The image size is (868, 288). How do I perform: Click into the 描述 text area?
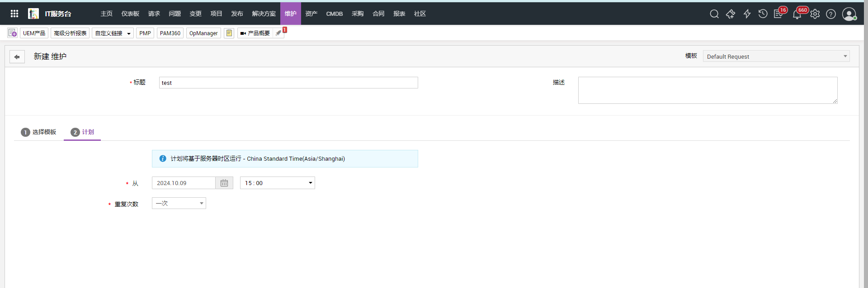[x=708, y=90]
